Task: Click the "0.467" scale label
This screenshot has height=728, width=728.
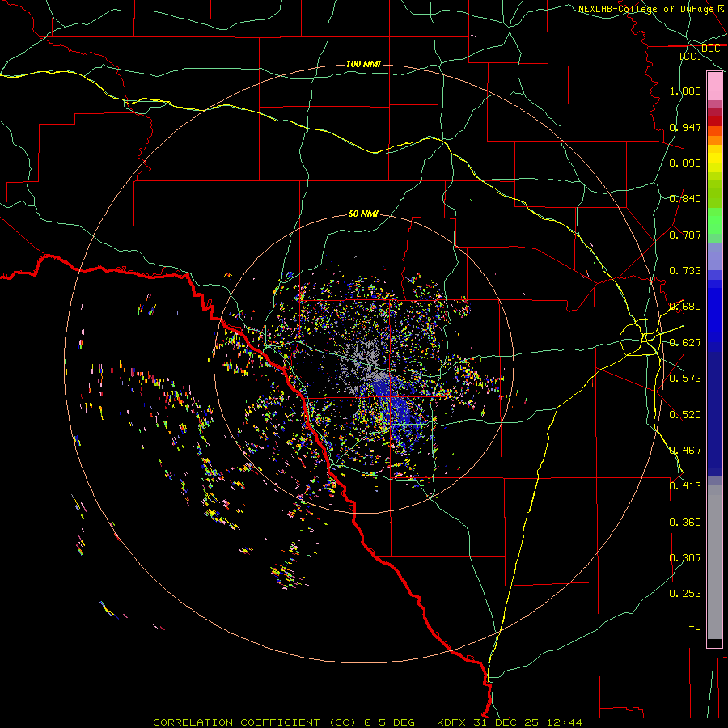Action: click(685, 451)
